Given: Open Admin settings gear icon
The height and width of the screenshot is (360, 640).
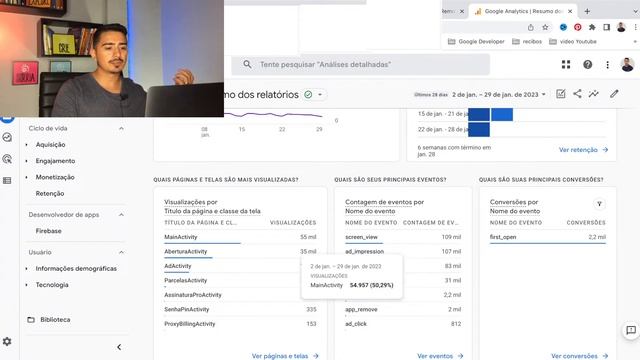Looking at the screenshot, I should 7,341.
